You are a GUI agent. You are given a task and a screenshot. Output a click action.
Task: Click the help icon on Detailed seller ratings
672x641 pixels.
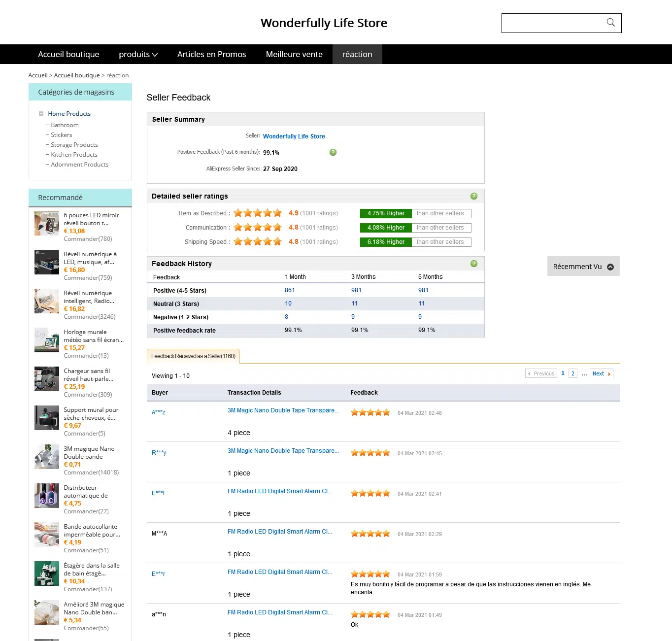473,196
